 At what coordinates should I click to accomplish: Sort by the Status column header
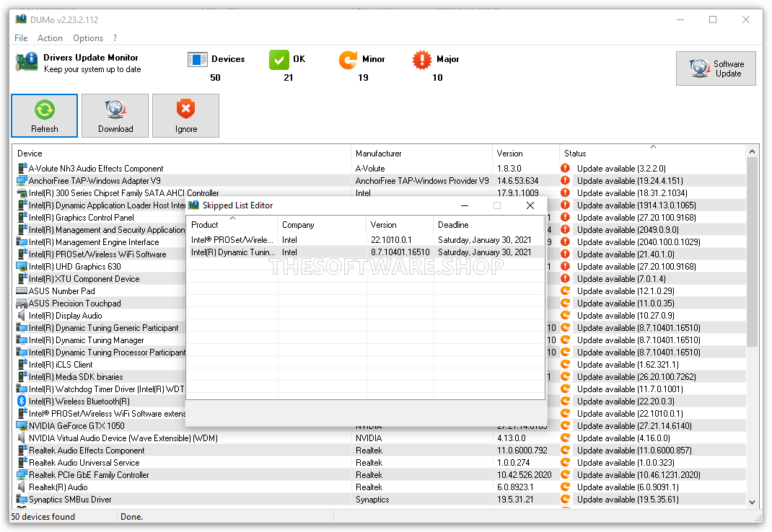click(x=653, y=153)
